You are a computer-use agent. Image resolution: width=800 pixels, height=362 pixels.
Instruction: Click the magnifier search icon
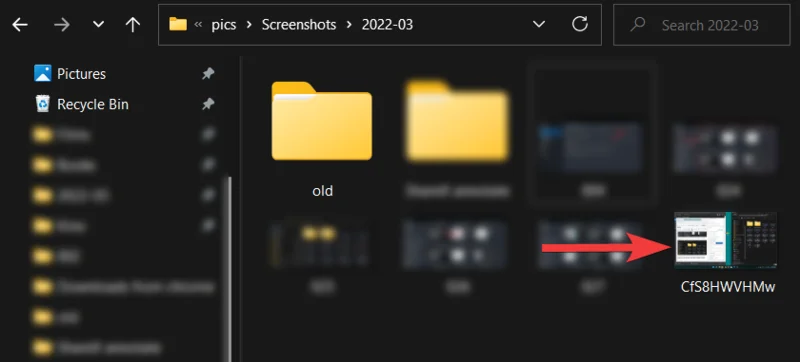coord(638,24)
